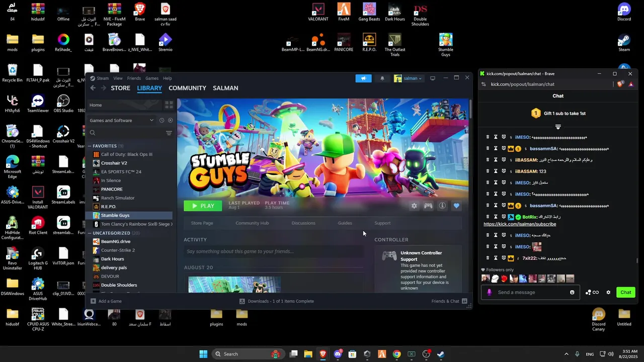Open the Windows Start menu
644x362 pixels.
pos(203,354)
